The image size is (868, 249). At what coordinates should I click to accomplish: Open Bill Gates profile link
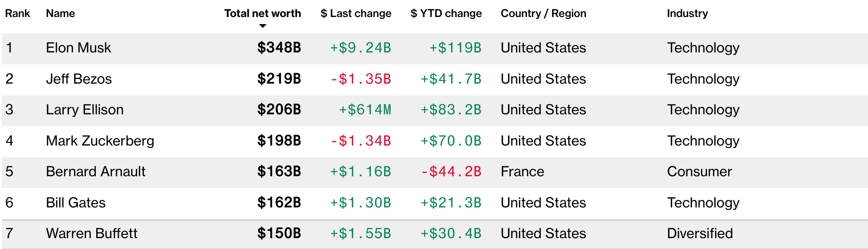(x=75, y=203)
